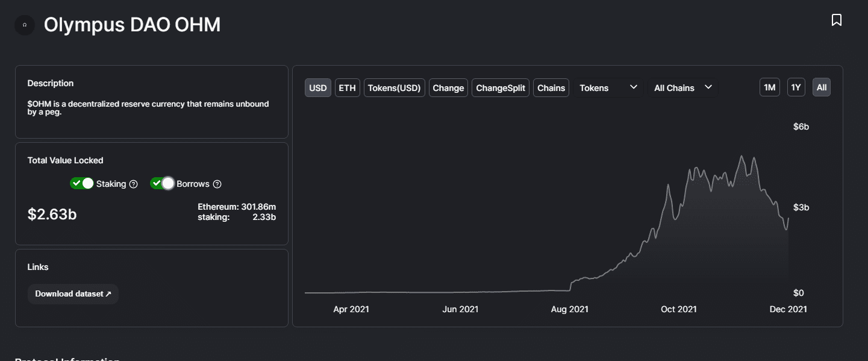Set time range to 1M
Screen dimensions: 868x361
(x=769, y=87)
